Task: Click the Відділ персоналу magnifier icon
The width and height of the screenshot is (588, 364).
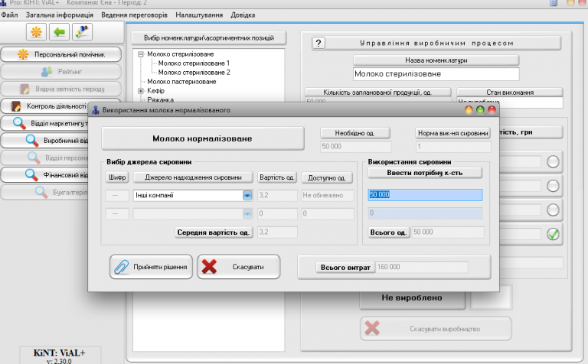Action: pyautogui.click(x=34, y=158)
